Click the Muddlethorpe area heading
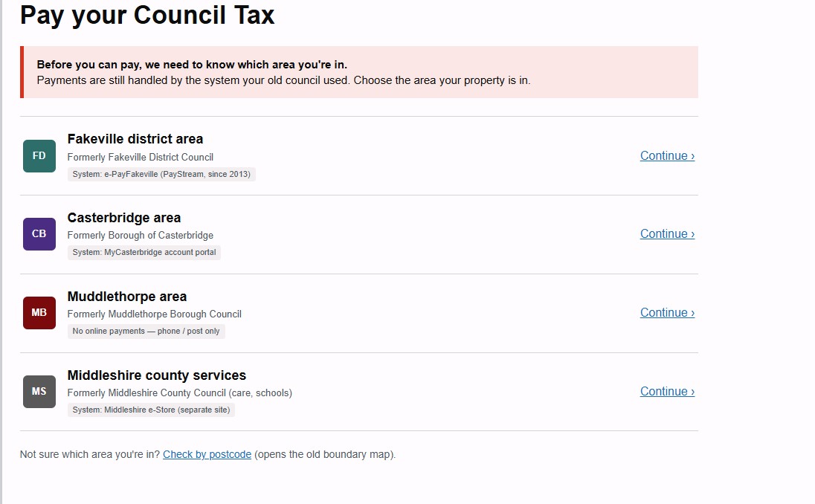Viewport: 815px width, 504px height. [x=127, y=296]
